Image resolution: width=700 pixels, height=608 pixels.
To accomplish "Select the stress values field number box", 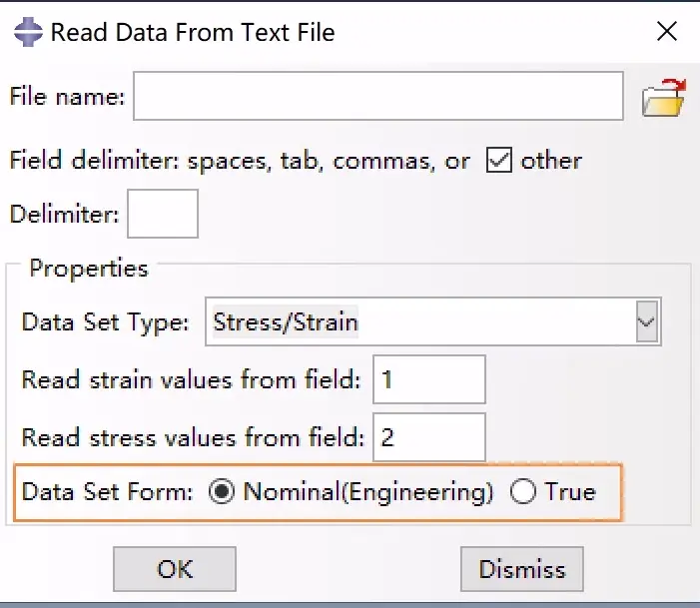I will pos(429,437).
